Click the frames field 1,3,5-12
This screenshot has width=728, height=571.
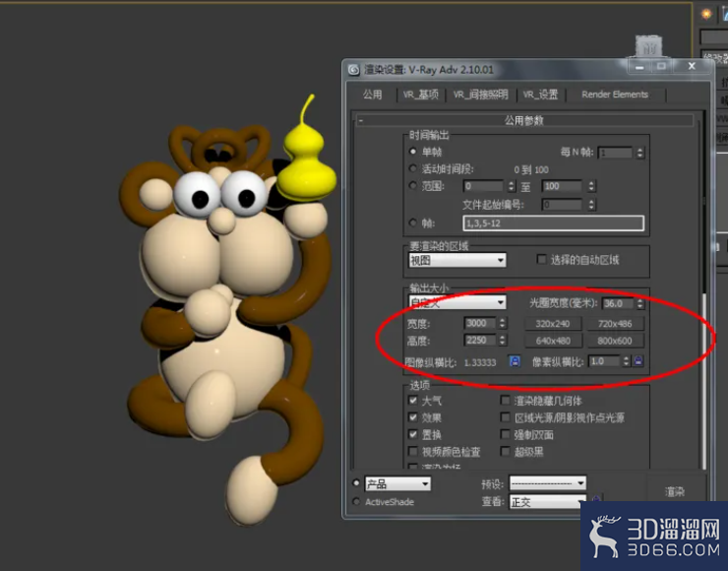click(554, 223)
